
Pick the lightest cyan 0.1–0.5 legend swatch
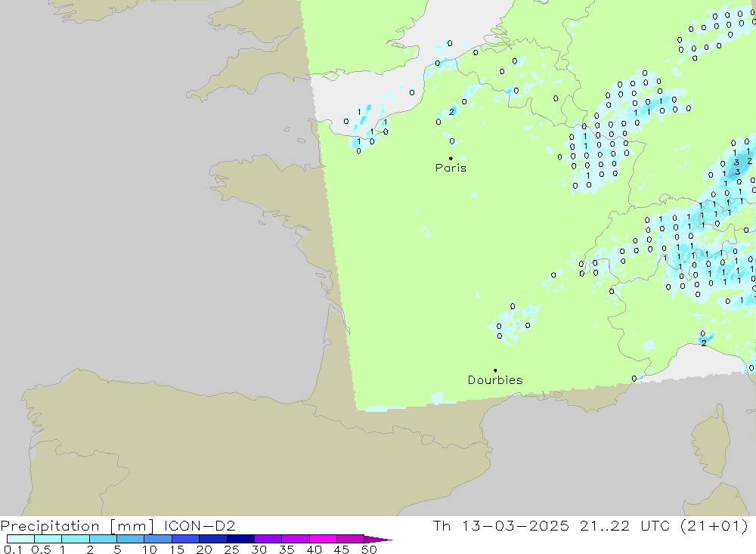point(20,539)
